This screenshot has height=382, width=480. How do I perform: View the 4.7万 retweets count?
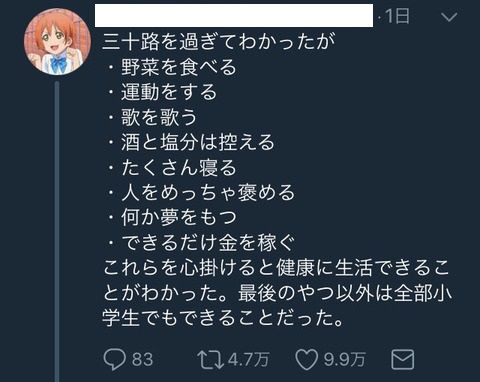(249, 360)
